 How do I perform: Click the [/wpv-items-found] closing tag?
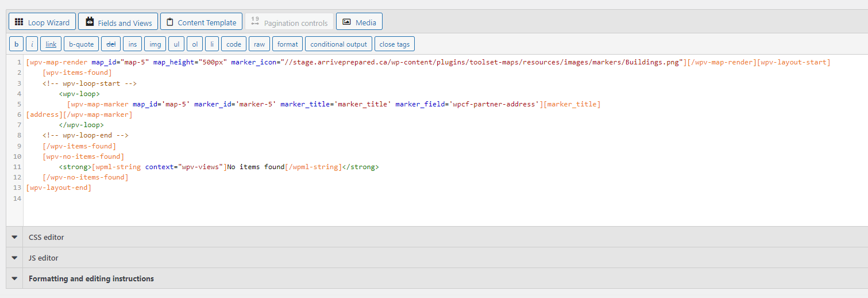coord(79,146)
